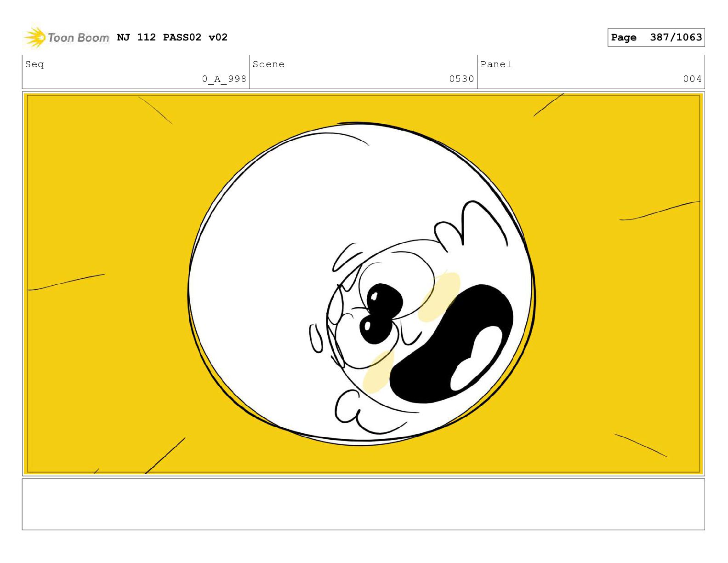Click the Toon Boom logo

tap(66, 37)
